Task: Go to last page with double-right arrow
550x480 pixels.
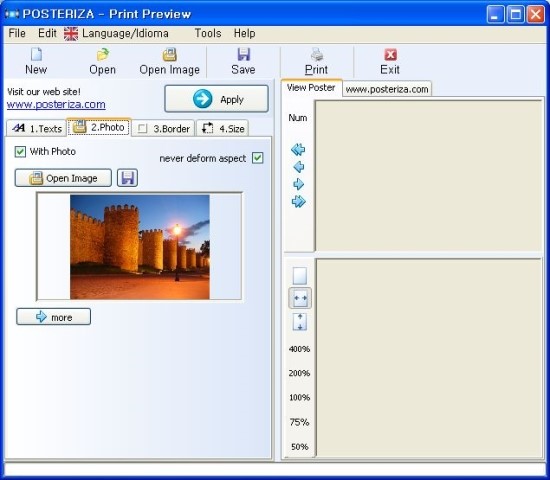Action: tap(299, 201)
